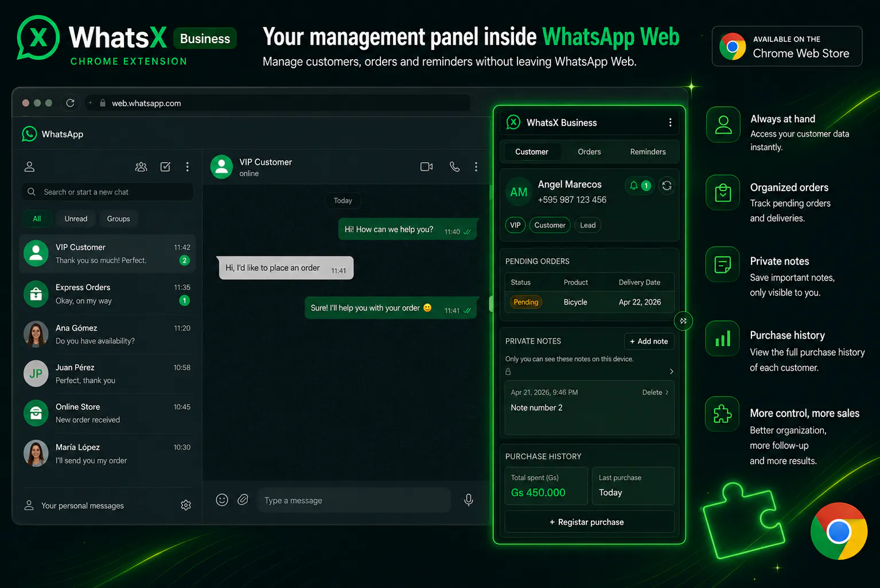Switch to the Reminders tab

pos(648,152)
